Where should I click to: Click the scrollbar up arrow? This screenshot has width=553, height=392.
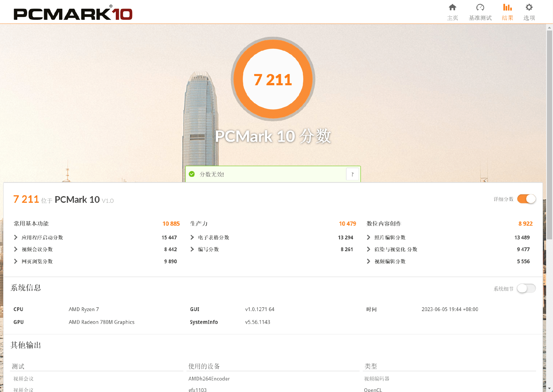[550, 28]
